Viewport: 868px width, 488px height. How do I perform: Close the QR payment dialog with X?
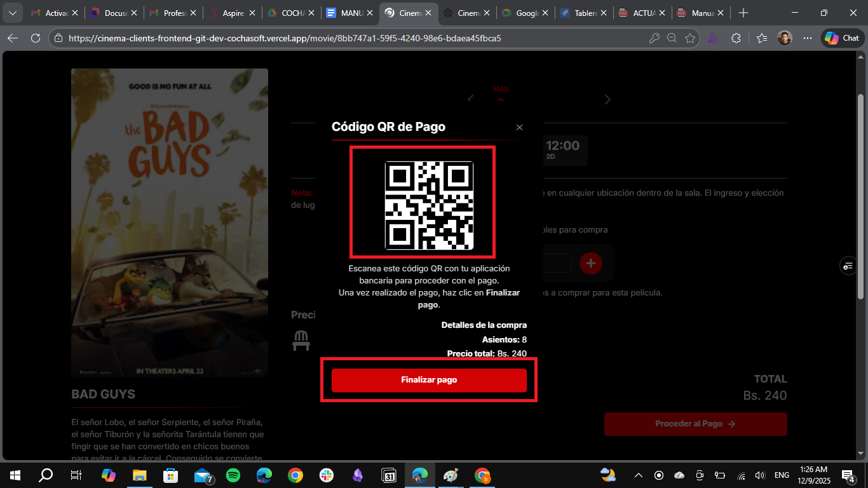[x=519, y=128]
